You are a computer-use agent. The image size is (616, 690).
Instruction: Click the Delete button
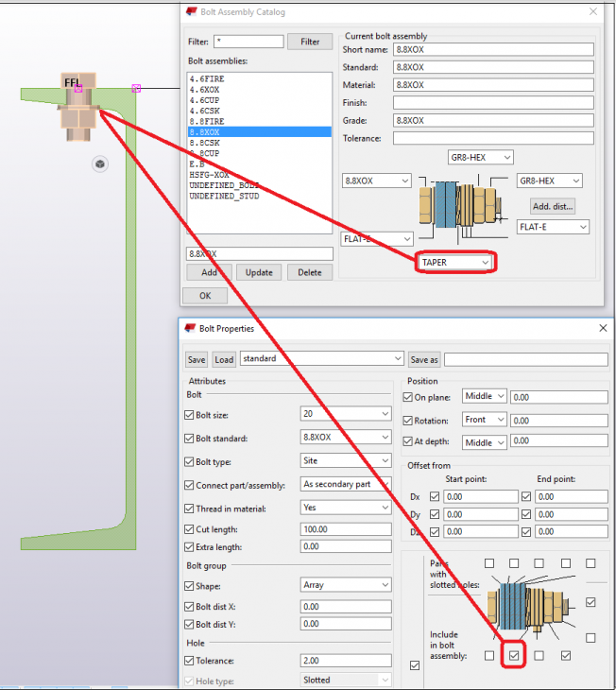[x=310, y=272]
